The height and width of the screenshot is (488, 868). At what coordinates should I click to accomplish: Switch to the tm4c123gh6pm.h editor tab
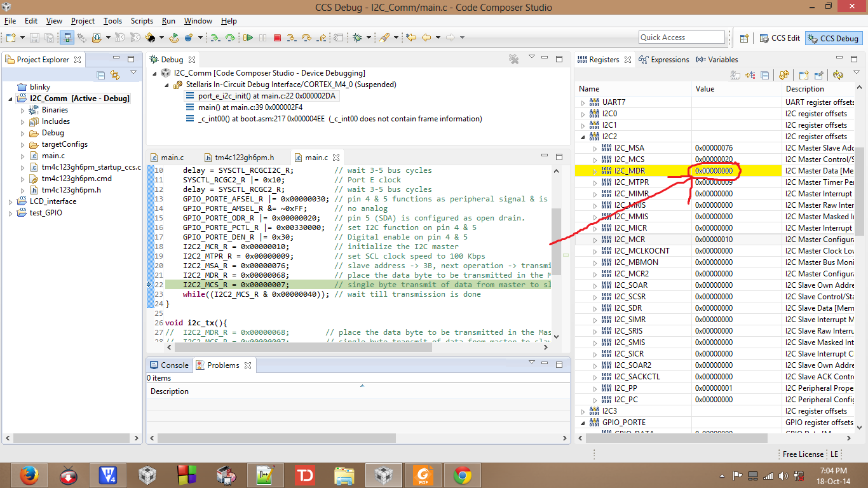pyautogui.click(x=240, y=158)
